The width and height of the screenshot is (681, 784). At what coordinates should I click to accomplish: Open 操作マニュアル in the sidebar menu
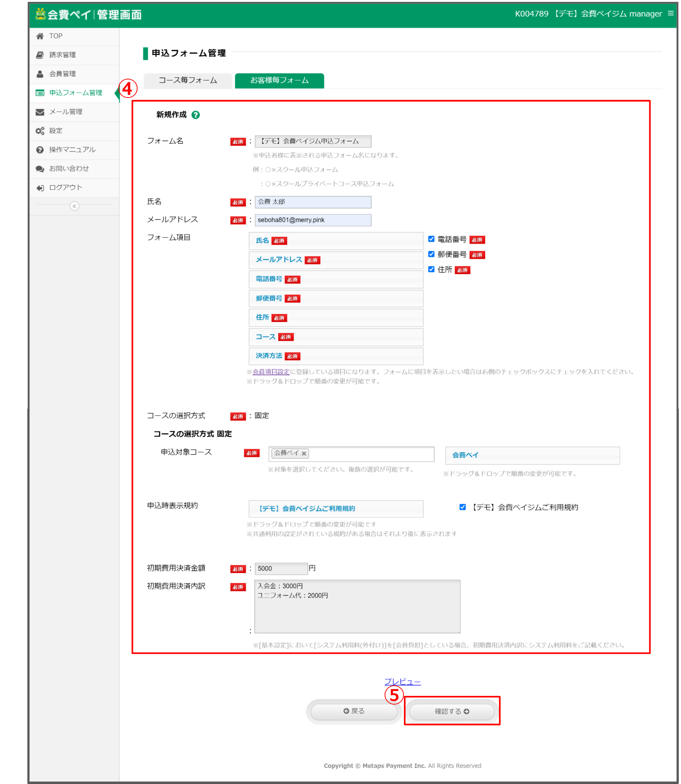[75, 150]
